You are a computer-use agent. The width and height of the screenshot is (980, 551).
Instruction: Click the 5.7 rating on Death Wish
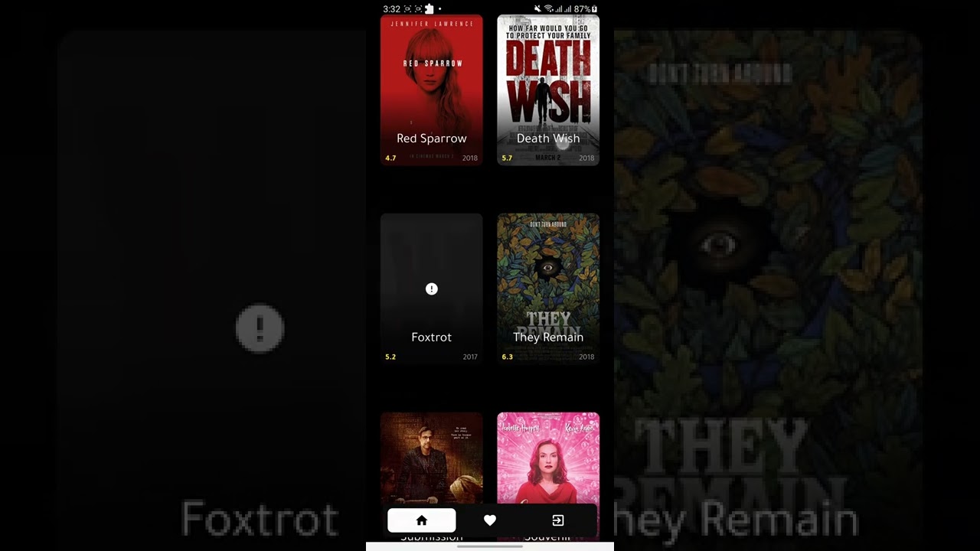pos(507,158)
